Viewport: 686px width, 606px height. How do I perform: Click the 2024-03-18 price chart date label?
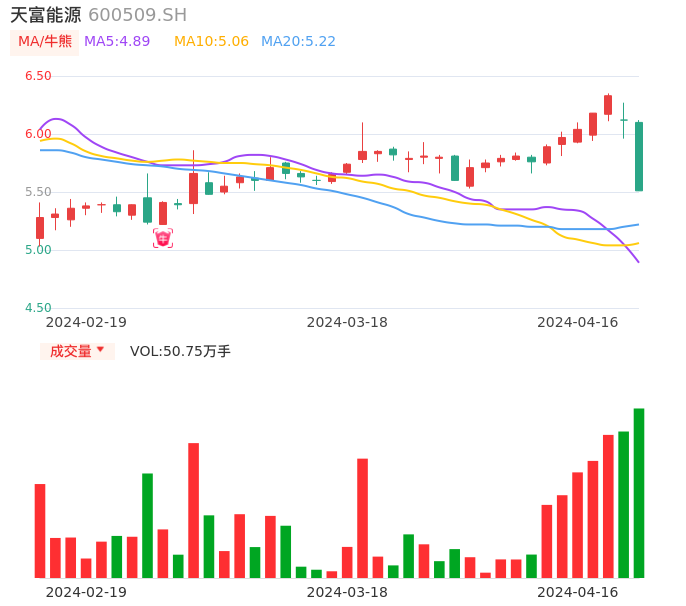pyautogui.click(x=347, y=322)
